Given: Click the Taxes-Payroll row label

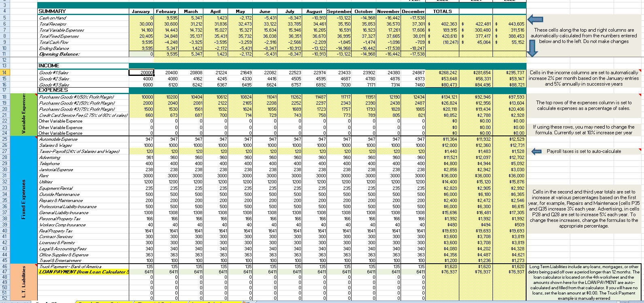Looking at the screenshot, I should [79, 151].
